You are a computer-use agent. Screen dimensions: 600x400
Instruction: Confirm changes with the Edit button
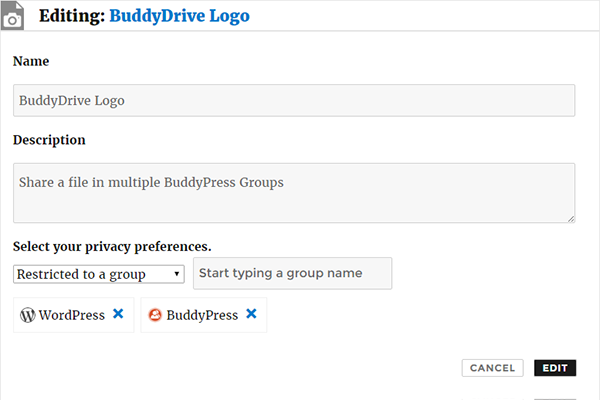coord(555,368)
